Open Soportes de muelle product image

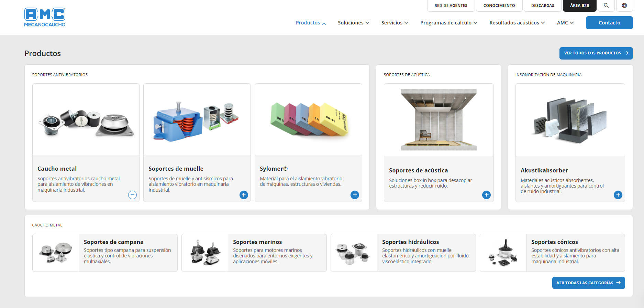click(x=197, y=119)
